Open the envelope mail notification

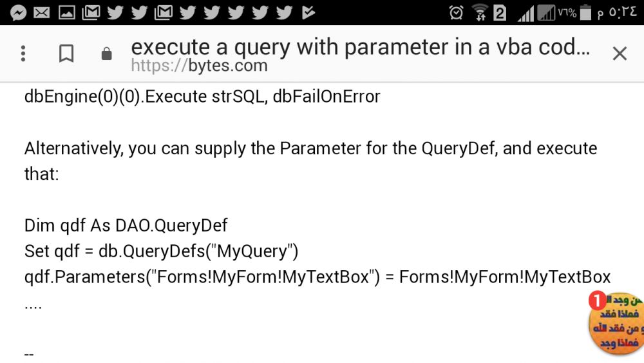(42, 13)
